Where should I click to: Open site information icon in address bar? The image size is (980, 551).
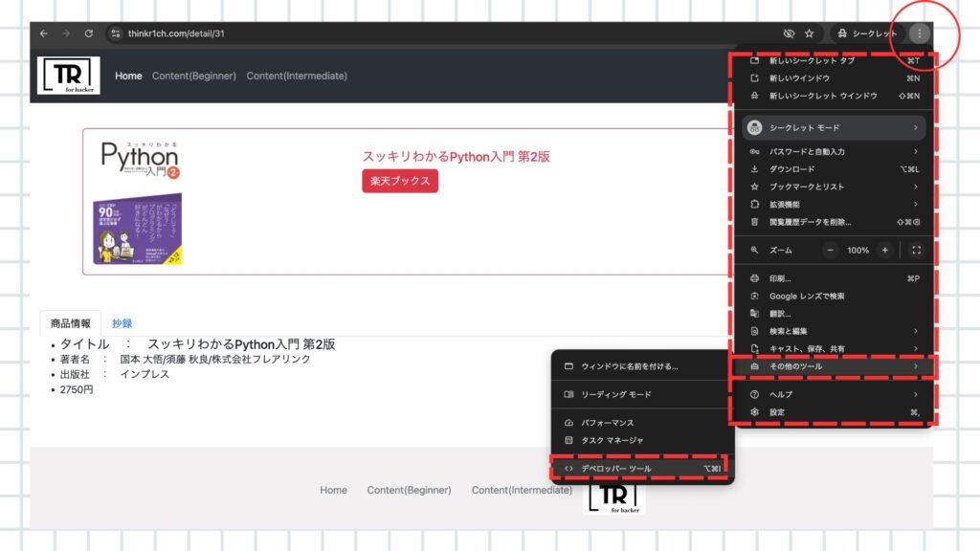[x=115, y=33]
